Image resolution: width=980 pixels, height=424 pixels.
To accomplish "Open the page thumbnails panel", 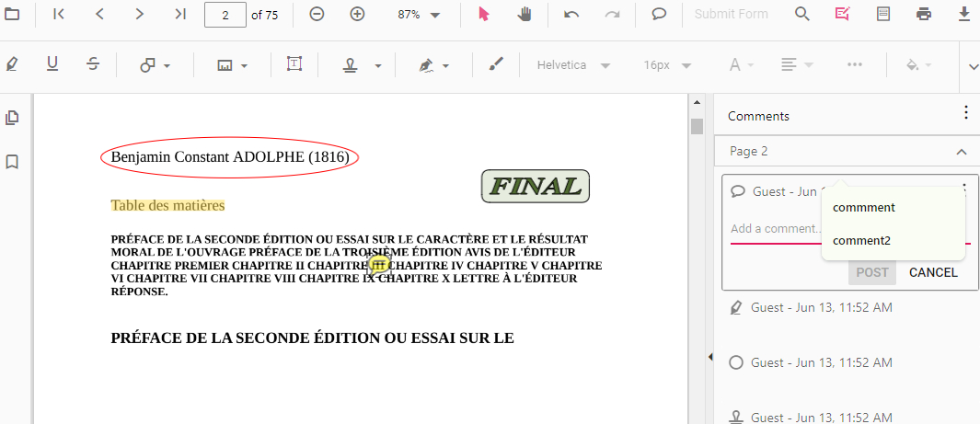I will click(x=12, y=118).
